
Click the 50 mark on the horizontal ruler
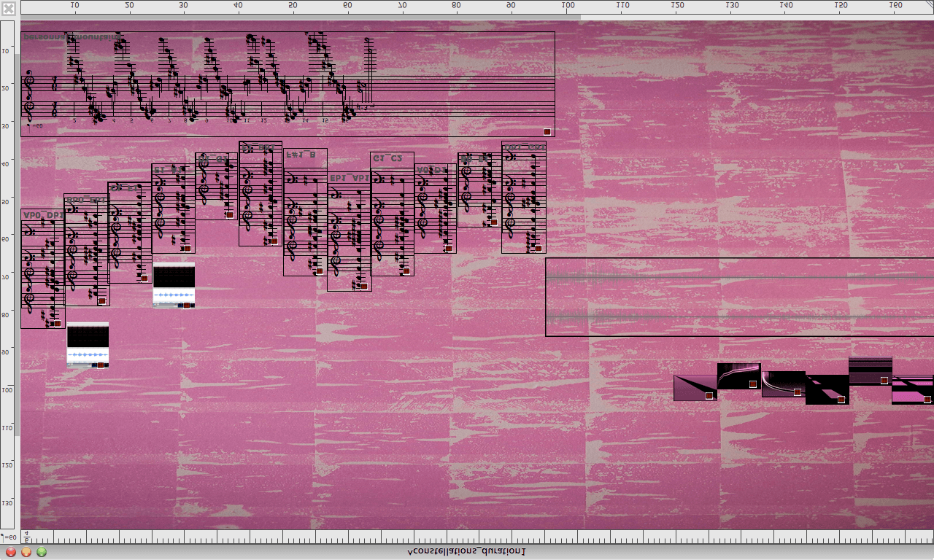click(x=293, y=5)
